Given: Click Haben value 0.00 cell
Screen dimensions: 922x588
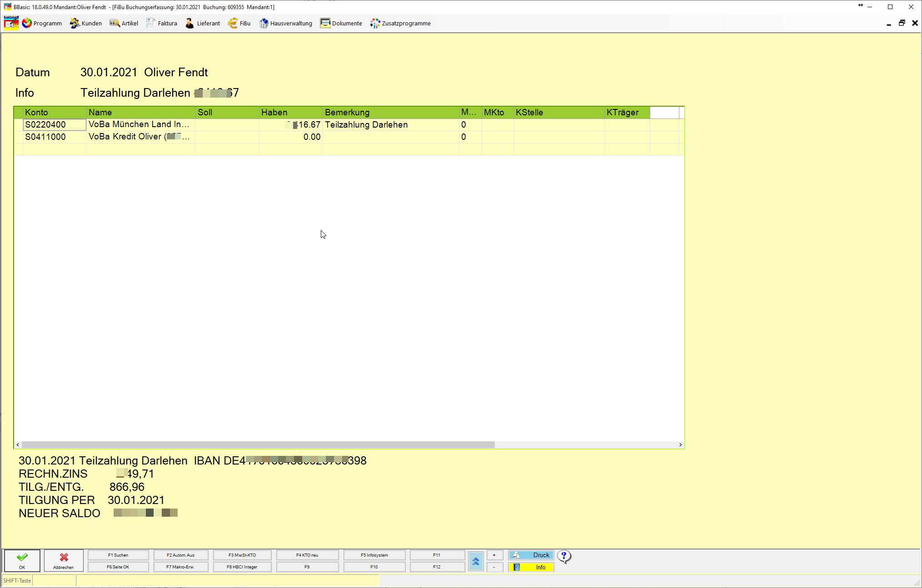Looking at the screenshot, I should 291,137.
